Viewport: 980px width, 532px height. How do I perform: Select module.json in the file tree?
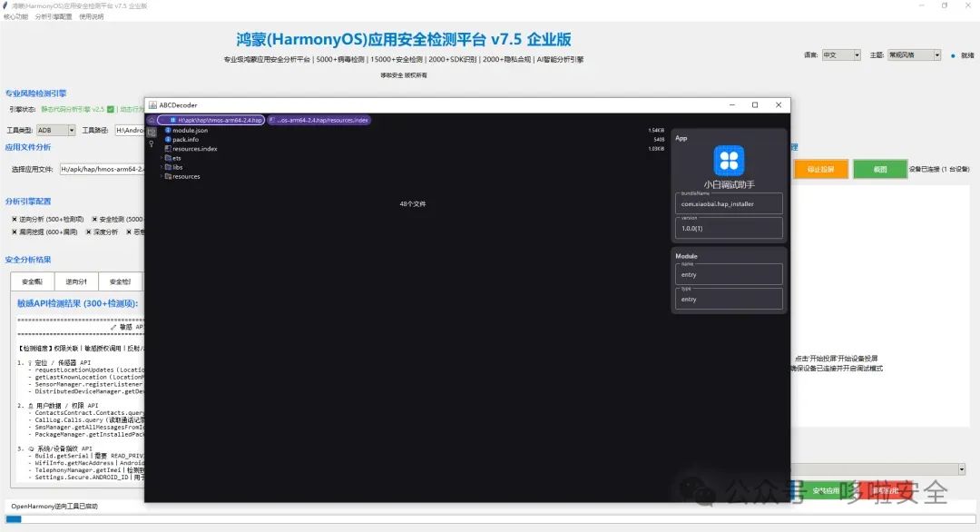[190, 130]
